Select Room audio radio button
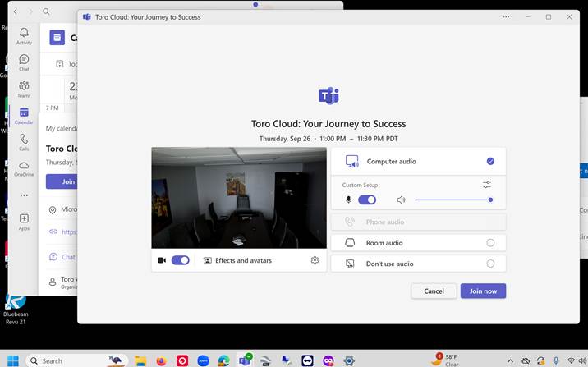Image resolution: width=588 pixels, height=367 pixels. (x=490, y=243)
